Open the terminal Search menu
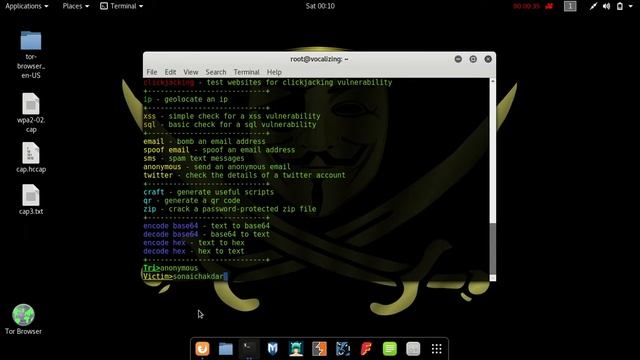The image size is (640, 360). click(216, 72)
